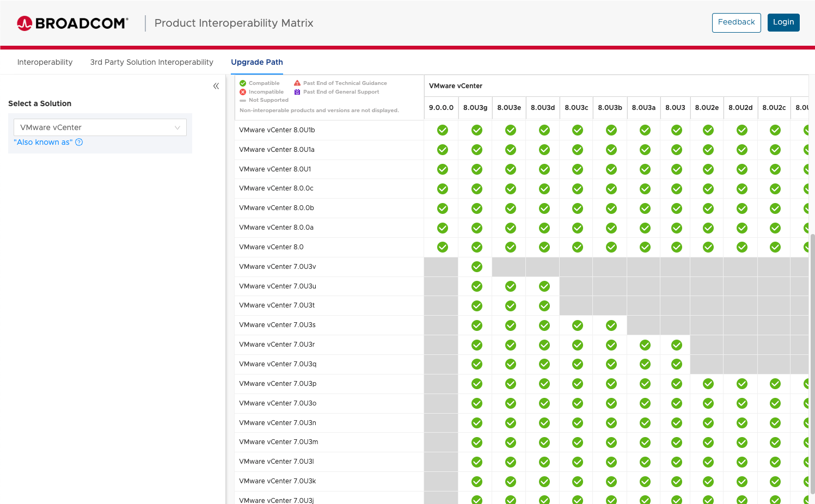The width and height of the screenshot is (815, 504).
Task: Click the Broadcom logo icon
Action: (x=24, y=23)
